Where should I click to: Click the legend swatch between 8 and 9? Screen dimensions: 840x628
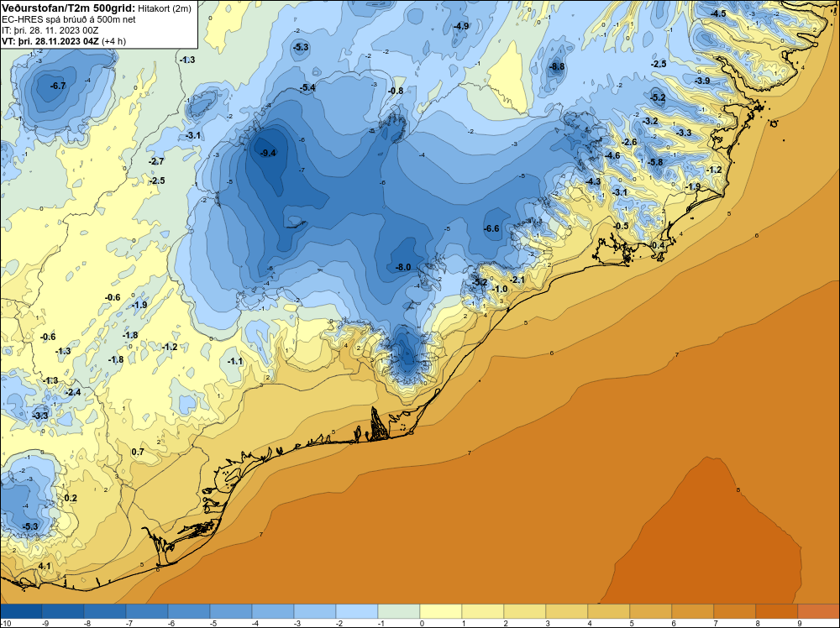[x=777, y=611]
